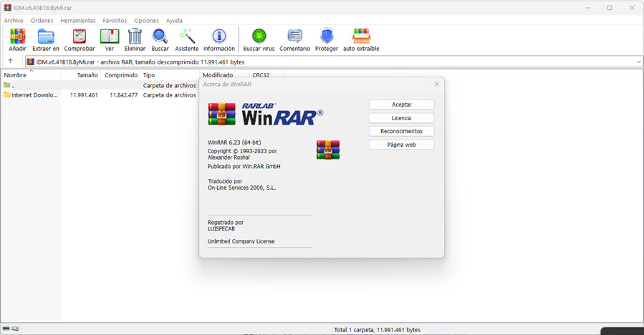644x335 pixels.
Task: Click the WinRAR title bar app icon
Action: (x=7, y=8)
